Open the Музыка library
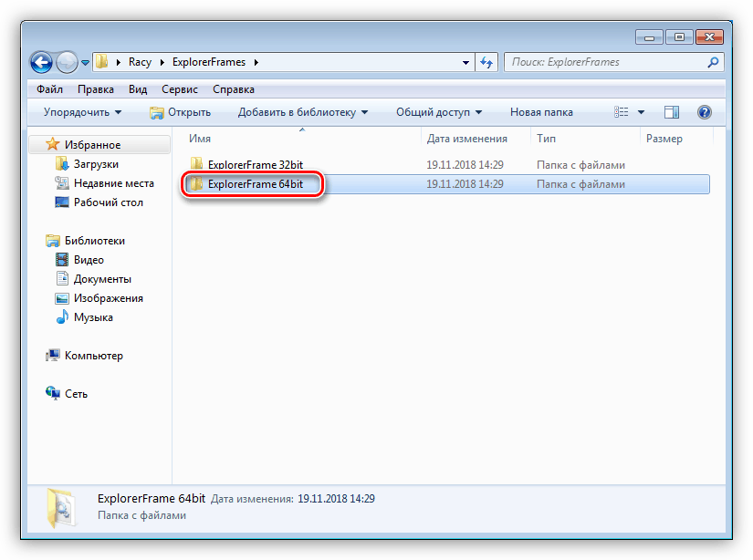The height and width of the screenshot is (560, 753). coord(93,317)
